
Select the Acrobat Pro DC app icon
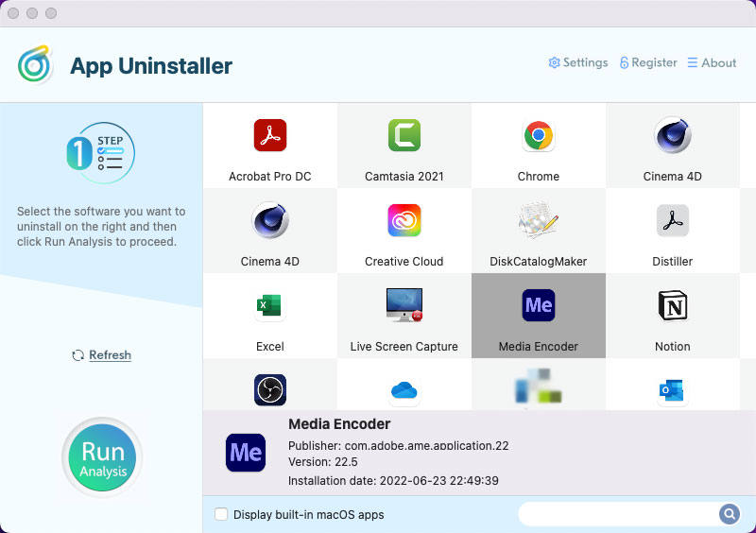click(270, 135)
